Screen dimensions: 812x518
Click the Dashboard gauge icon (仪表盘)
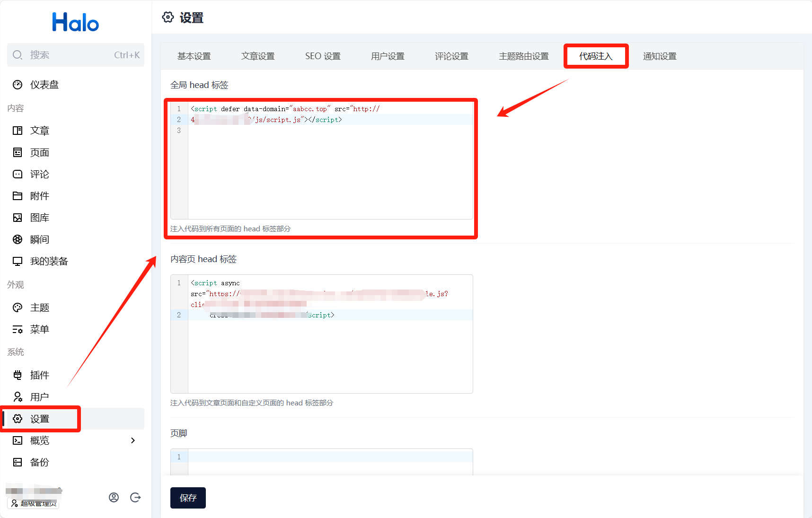[18, 85]
